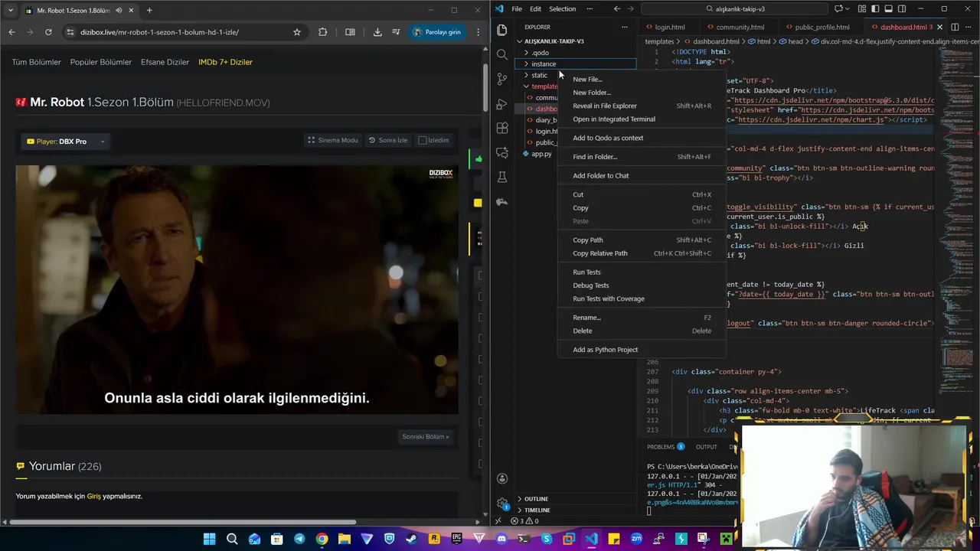
Task: Open Source Control view in VS Code
Action: (x=502, y=79)
